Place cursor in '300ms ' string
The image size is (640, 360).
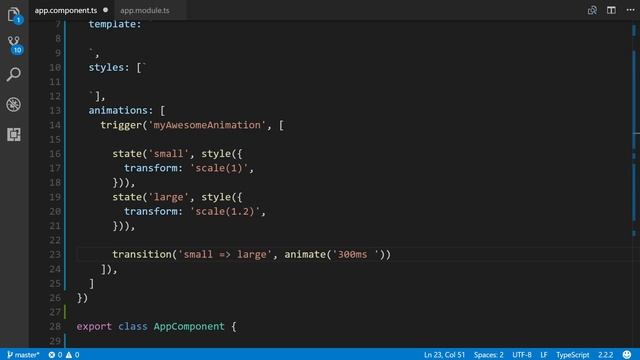[356, 254]
